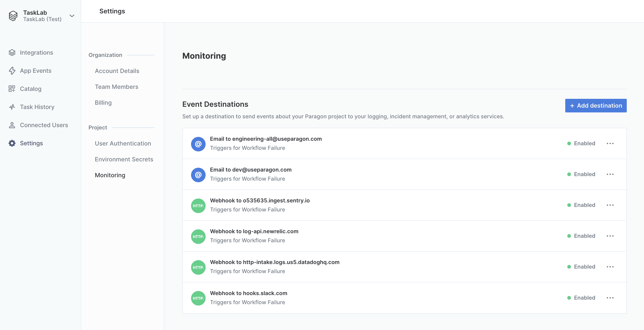
Task: Click the Catalog grid icon
Action: pyautogui.click(x=12, y=89)
